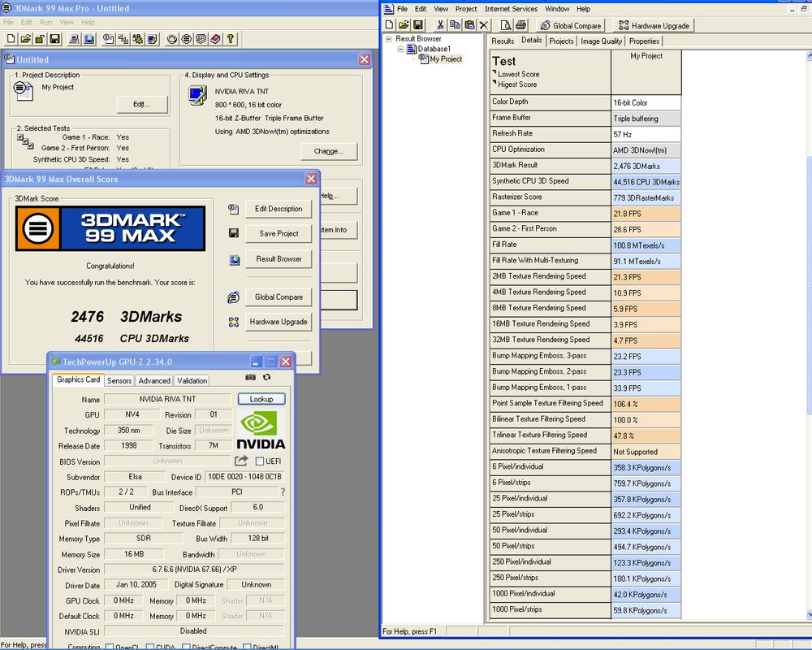This screenshot has width=812, height=650.
Task: Click the floppy disk Save icon in 3DMark toolbar
Action: [55, 39]
